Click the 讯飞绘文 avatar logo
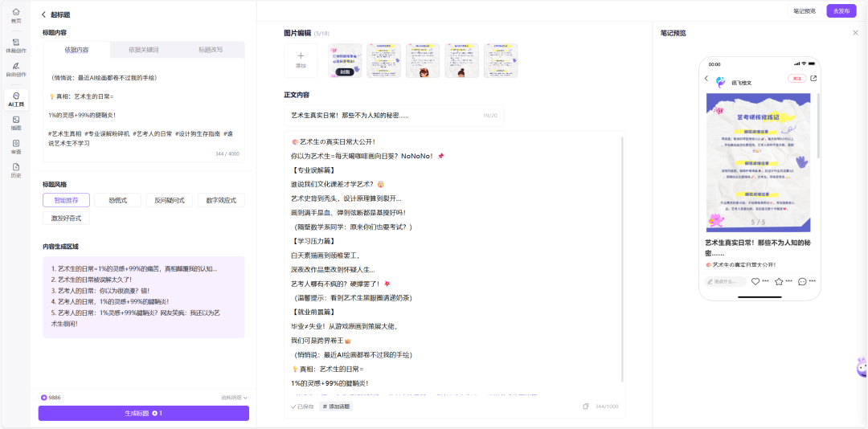868x429 pixels. [x=720, y=83]
